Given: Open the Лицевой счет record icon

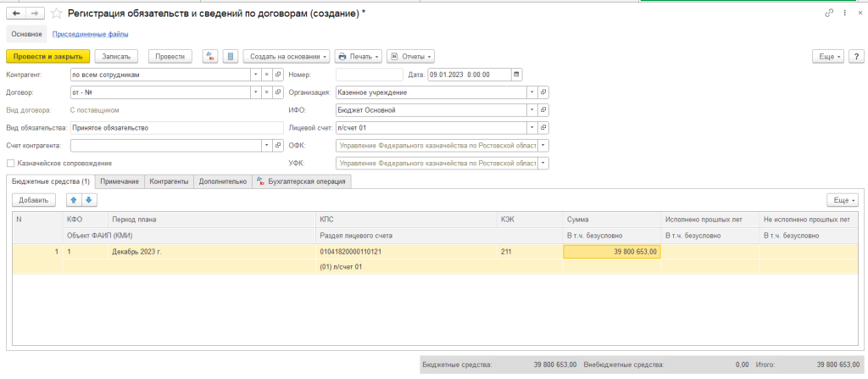Looking at the screenshot, I should [543, 127].
